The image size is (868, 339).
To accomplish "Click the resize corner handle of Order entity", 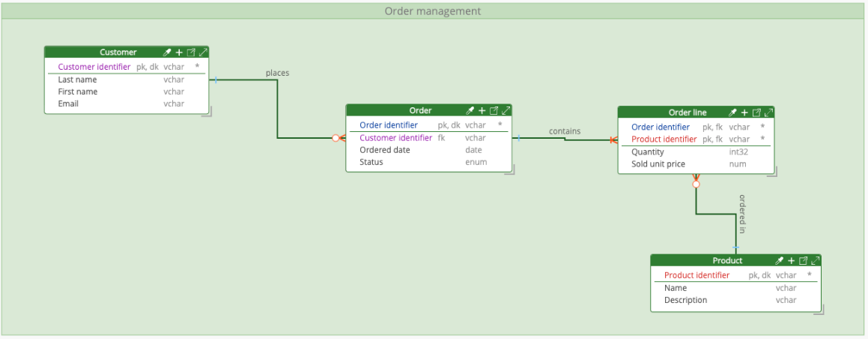I will coord(511,170).
